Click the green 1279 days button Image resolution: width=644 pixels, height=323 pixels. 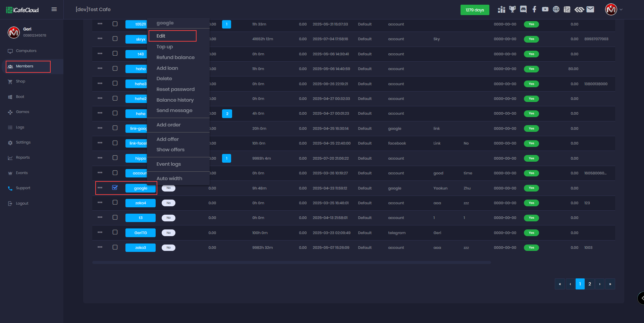click(x=475, y=10)
